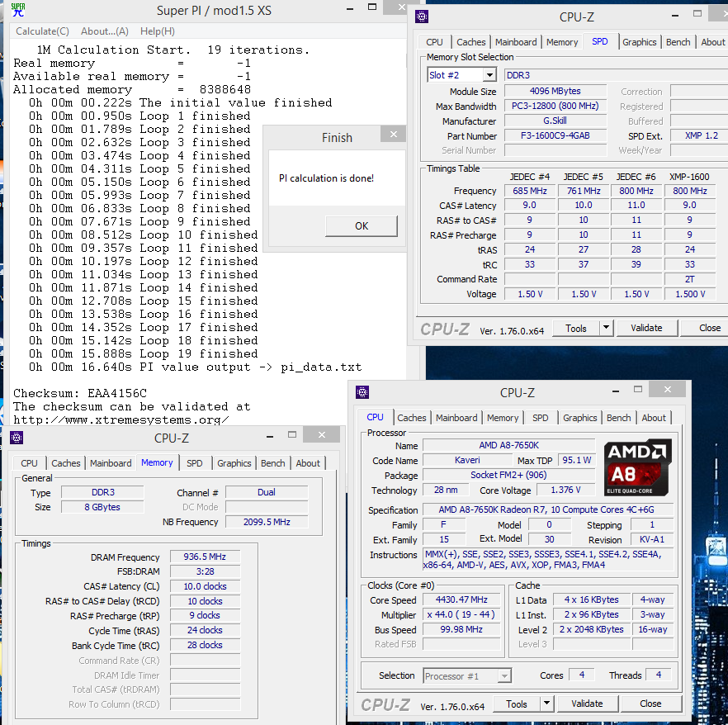The width and height of the screenshot is (728, 725).
Task: Click the Core Speed value 4430.47 MHz
Action: (x=461, y=599)
